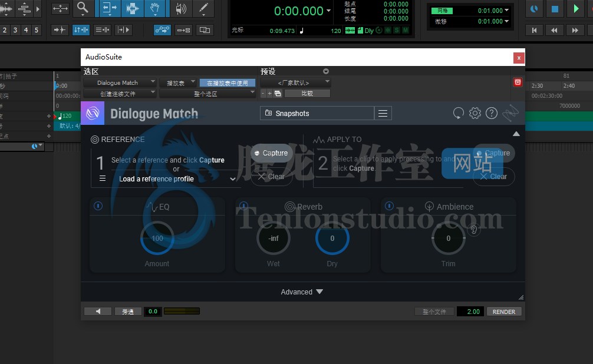Toggle EQ module power button
Screen dimensions: 593x364
pyautogui.click(x=98, y=206)
